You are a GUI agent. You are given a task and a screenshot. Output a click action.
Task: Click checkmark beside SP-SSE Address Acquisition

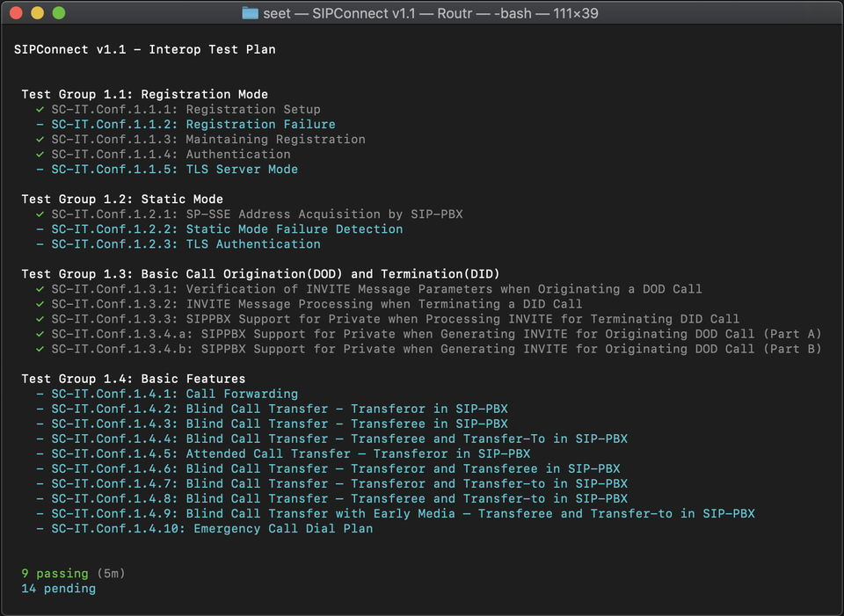(40, 214)
